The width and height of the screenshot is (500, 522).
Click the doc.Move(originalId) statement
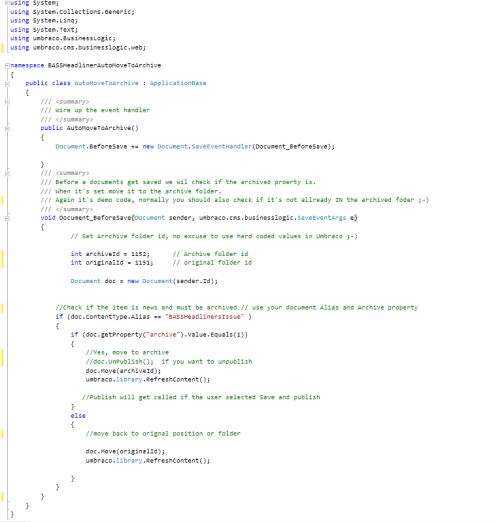coord(125,451)
